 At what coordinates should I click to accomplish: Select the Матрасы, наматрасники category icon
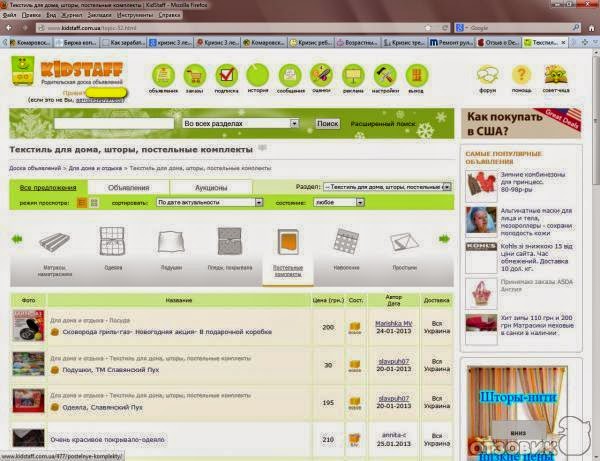click(x=54, y=241)
